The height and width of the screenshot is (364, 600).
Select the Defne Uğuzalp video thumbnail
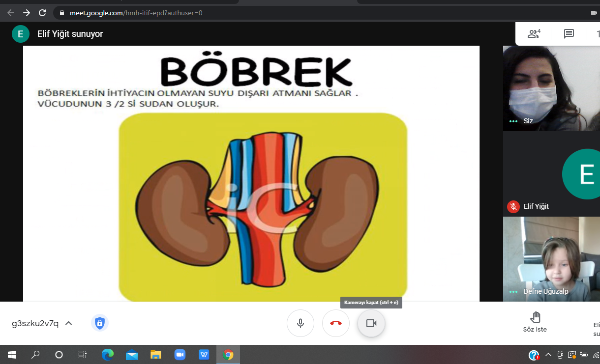click(x=551, y=258)
